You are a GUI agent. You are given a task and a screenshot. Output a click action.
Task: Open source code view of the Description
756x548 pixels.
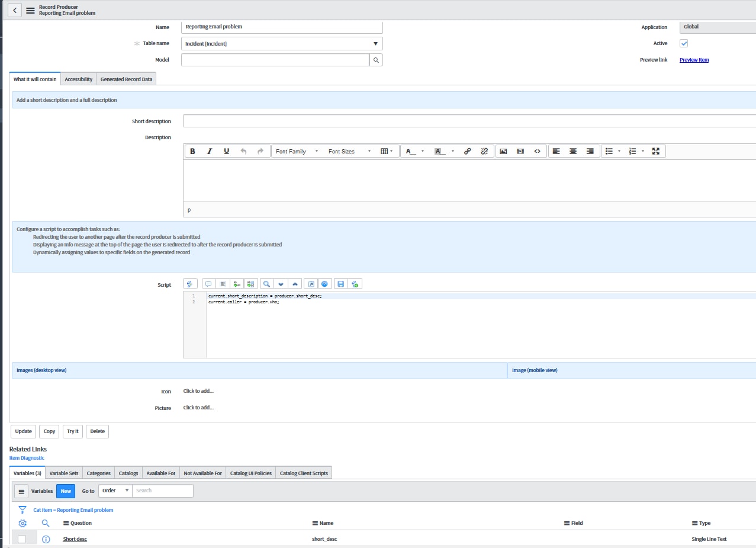[x=537, y=151]
